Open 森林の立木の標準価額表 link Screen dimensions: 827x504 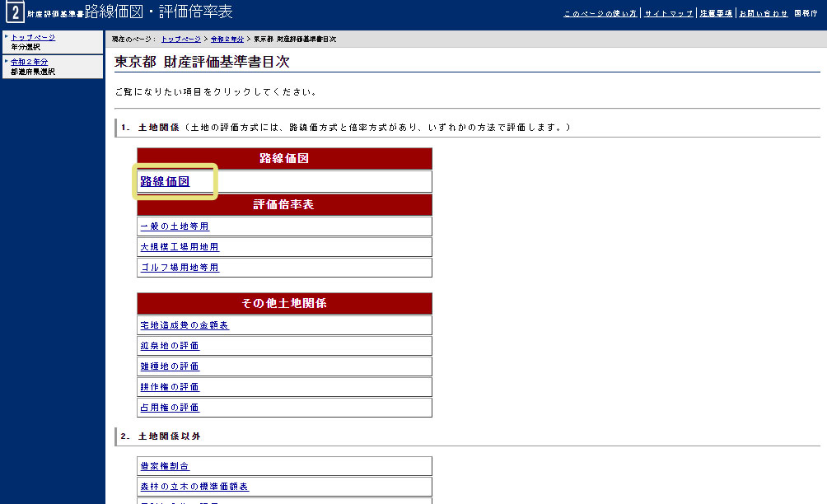coord(194,487)
